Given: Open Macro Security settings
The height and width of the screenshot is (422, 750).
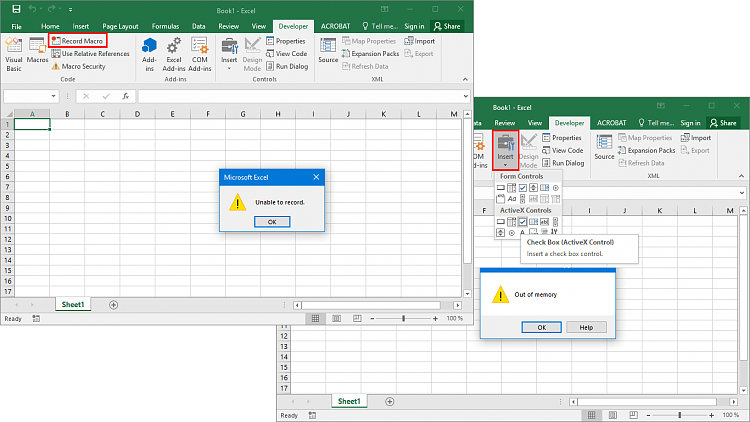Looking at the screenshot, I should pyautogui.click(x=78, y=67).
